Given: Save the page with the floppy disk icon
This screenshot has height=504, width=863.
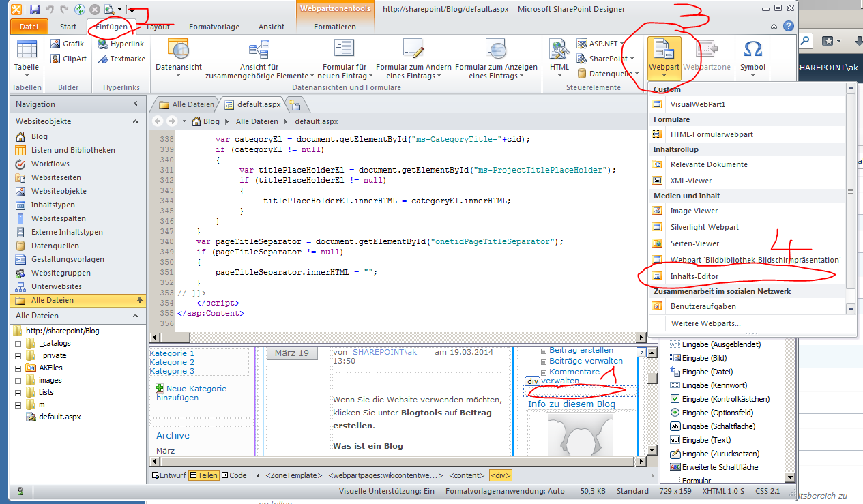Looking at the screenshot, I should pyautogui.click(x=35, y=10).
